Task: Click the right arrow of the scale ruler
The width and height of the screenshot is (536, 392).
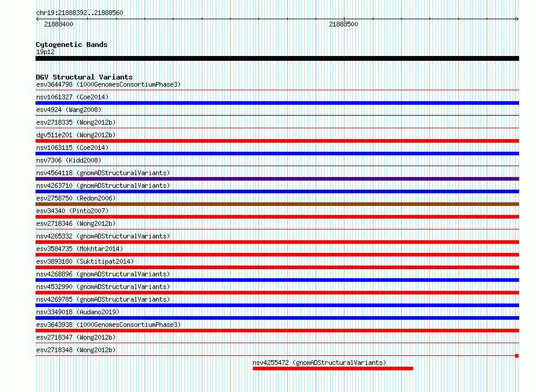Action: (517, 19)
